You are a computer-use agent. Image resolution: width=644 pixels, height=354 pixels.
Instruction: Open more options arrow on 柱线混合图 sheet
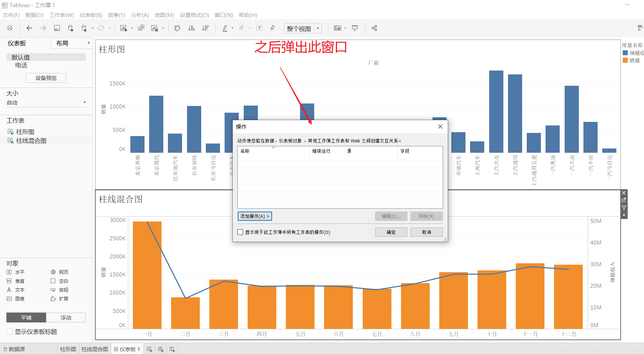pos(624,215)
